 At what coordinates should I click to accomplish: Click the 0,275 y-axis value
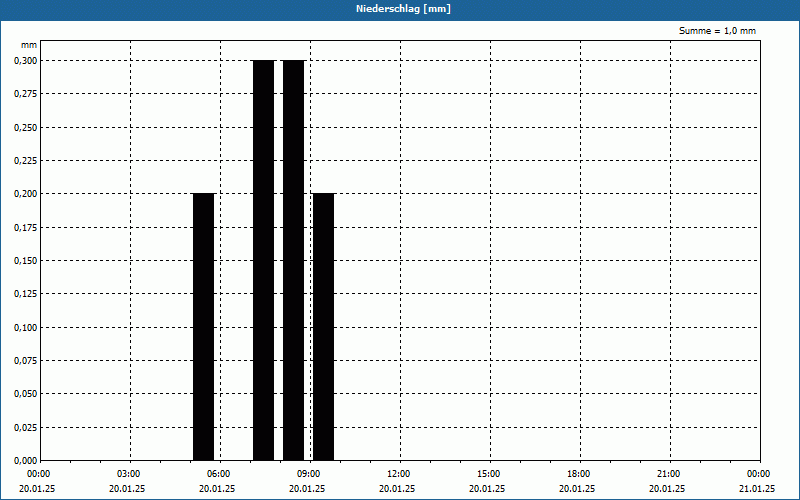26,94
